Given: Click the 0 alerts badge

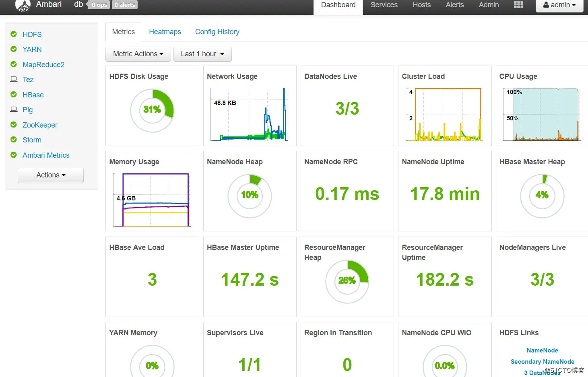Looking at the screenshot, I should pos(125,5).
